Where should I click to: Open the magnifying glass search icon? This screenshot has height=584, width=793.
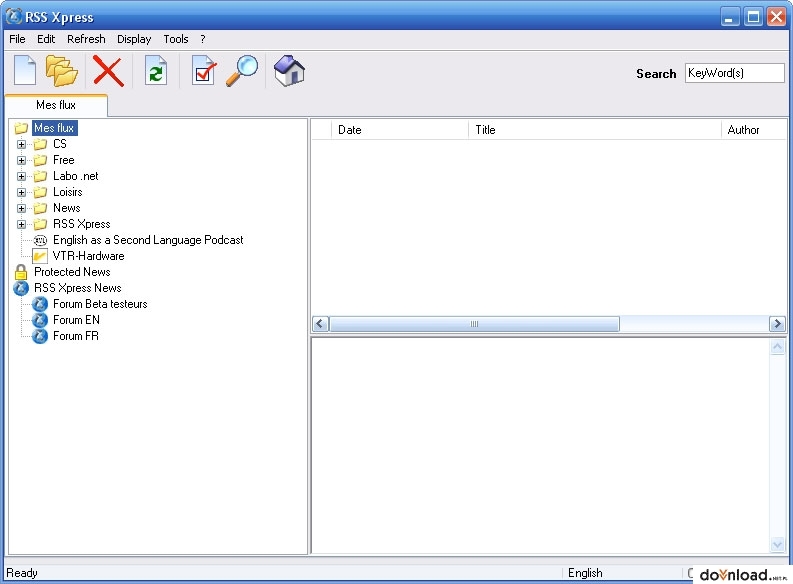tap(242, 70)
